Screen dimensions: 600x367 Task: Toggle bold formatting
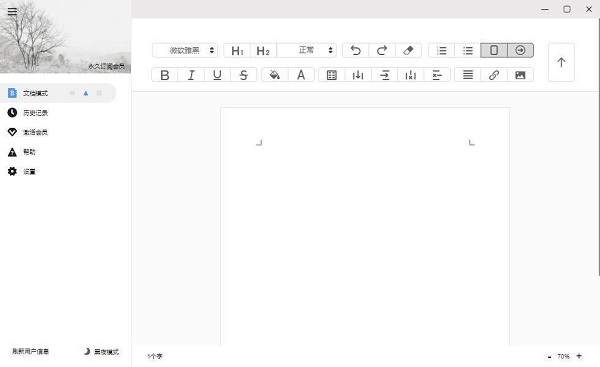click(x=165, y=75)
